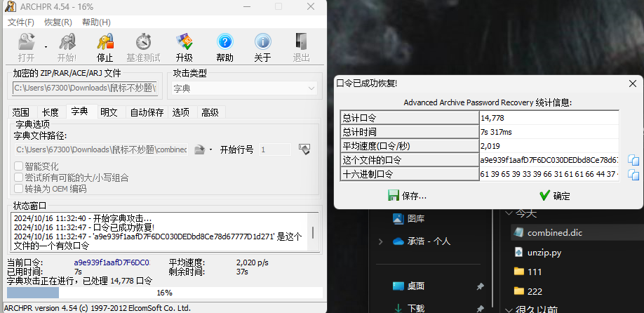The width and height of the screenshot is (644, 313).
Task: Check the 转换为 OEM 编码 option
Action: click(x=18, y=189)
